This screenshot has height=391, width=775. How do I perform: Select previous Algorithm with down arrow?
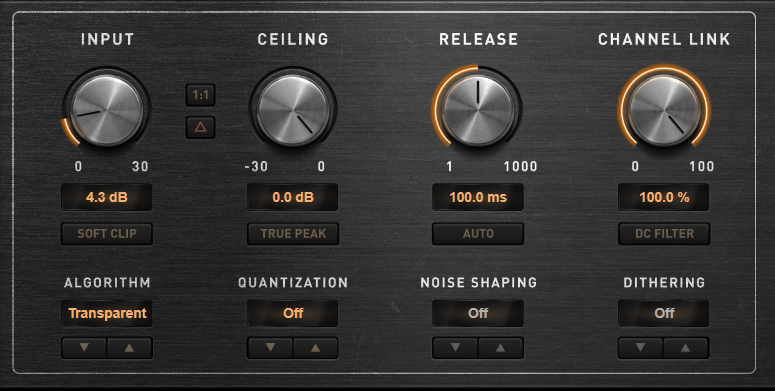coord(84,348)
